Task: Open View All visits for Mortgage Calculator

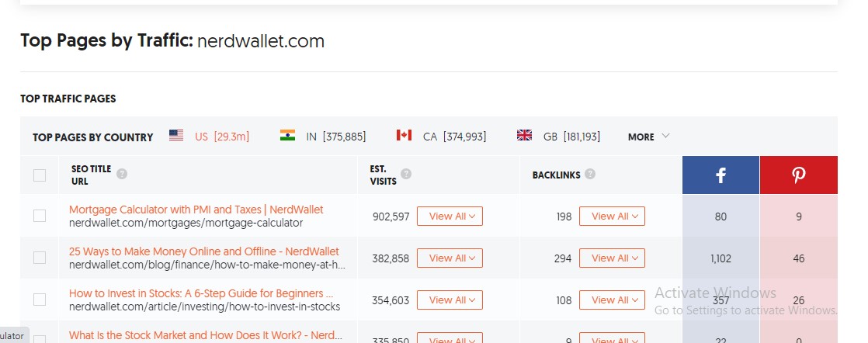Action: (450, 216)
